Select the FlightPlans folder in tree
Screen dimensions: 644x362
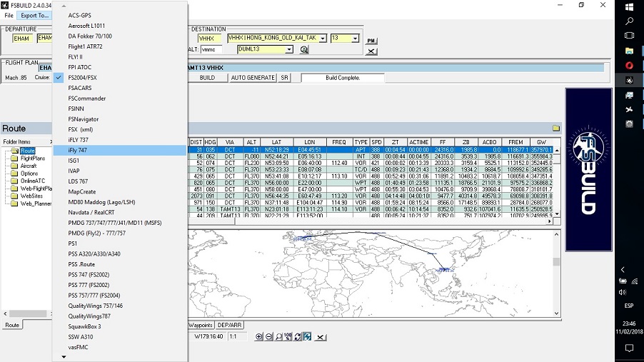pos(32,159)
